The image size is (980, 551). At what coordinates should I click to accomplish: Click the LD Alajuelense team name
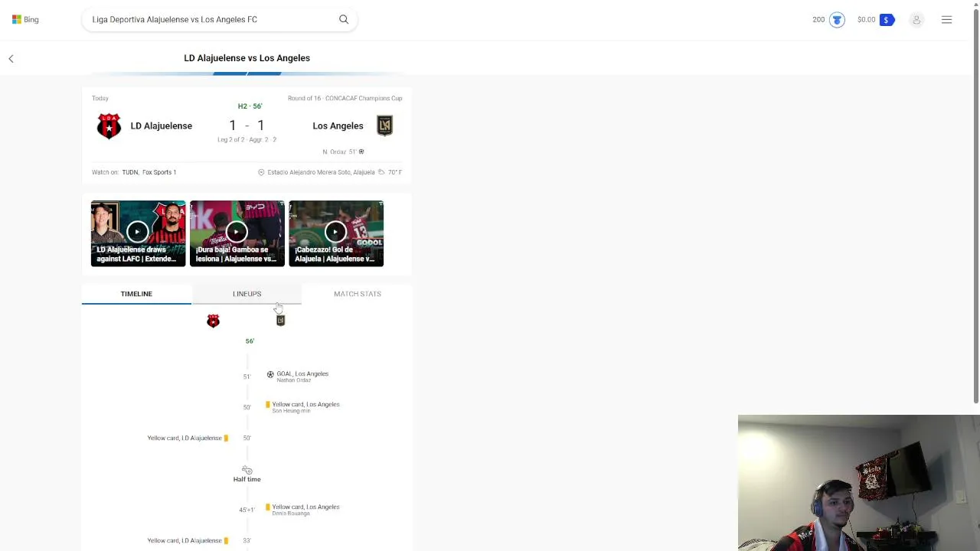coord(161,126)
